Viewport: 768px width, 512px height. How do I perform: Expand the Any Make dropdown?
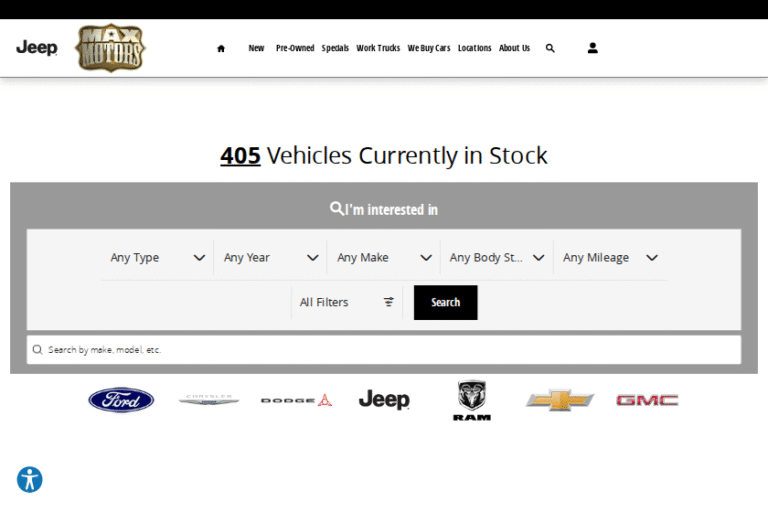pyautogui.click(x=384, y=257)
